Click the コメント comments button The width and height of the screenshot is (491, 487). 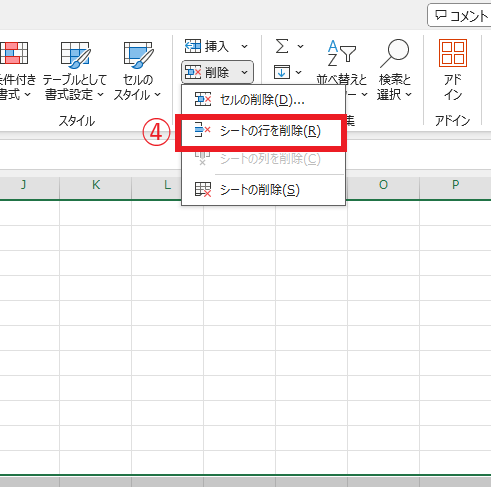click(460, 15)
